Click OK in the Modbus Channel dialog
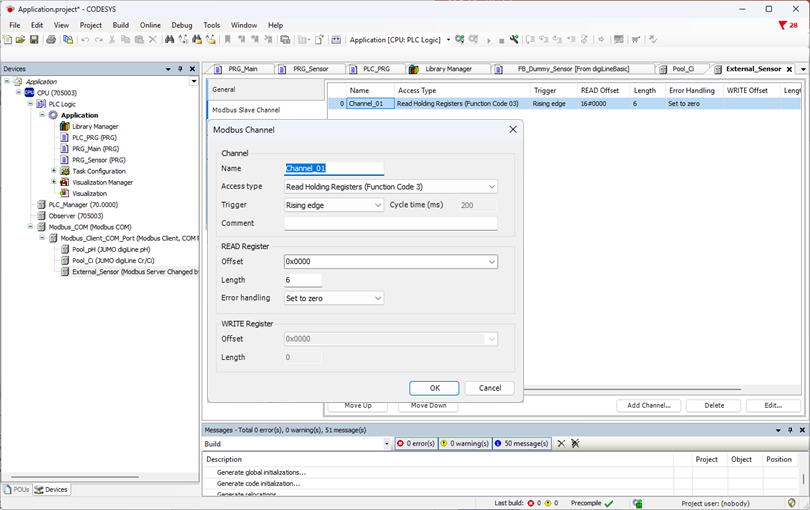 click(434, 388)
